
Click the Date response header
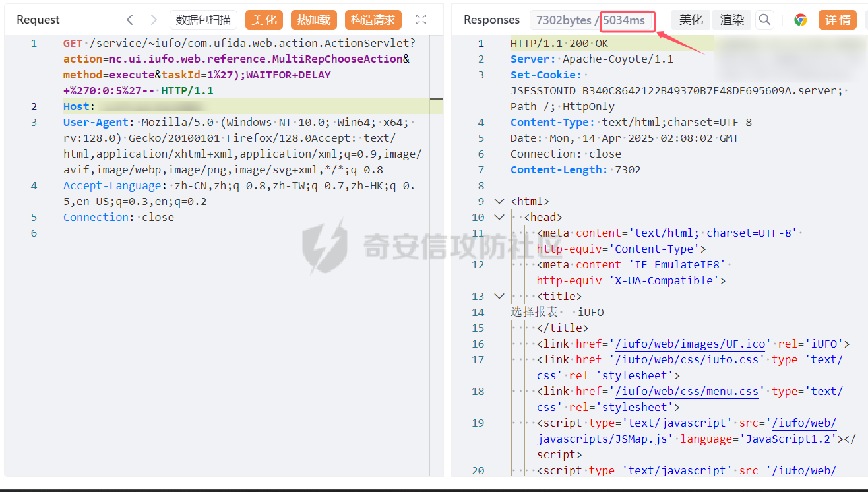coord(625,138)
